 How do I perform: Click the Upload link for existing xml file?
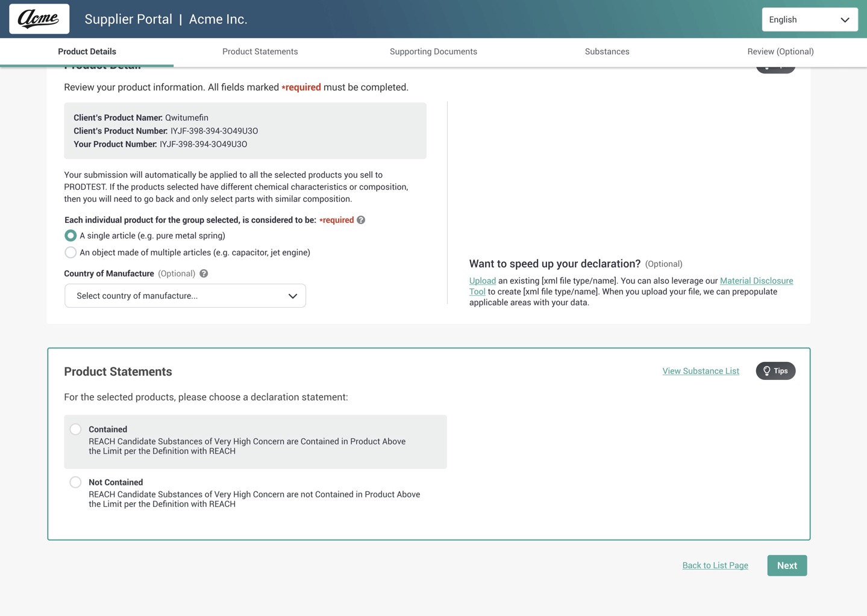(482, 281)
